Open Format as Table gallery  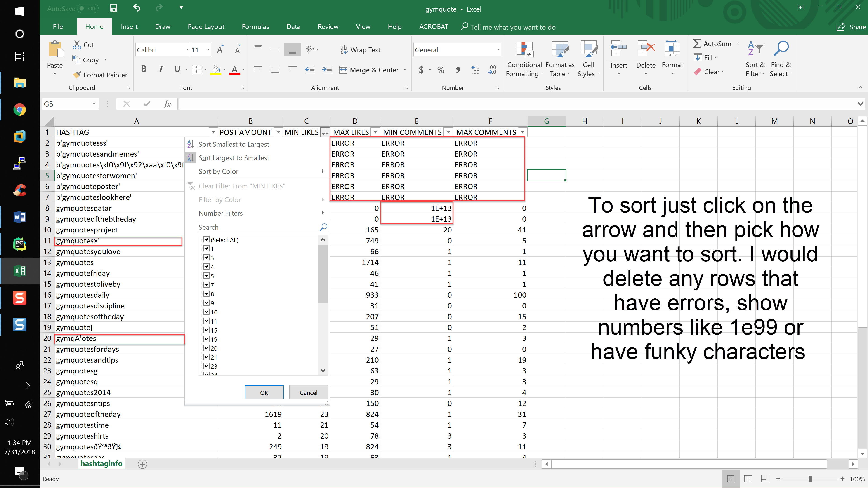(x=560, y=59)
